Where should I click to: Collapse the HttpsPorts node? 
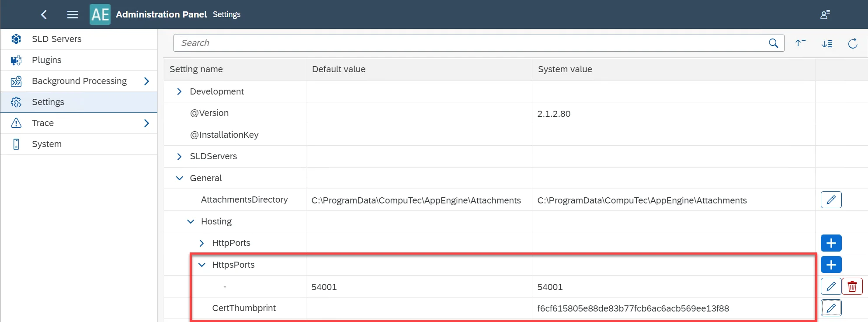pos(201,265)
